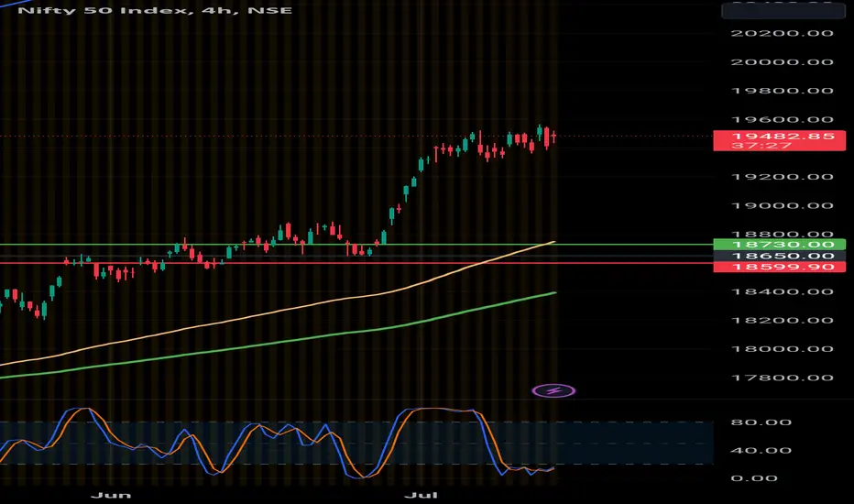Image resolution: width=854 pixels, height=504 pixels.
Task: Click the 37:27 candle countdown timer
Action: (x=761, y=146)
